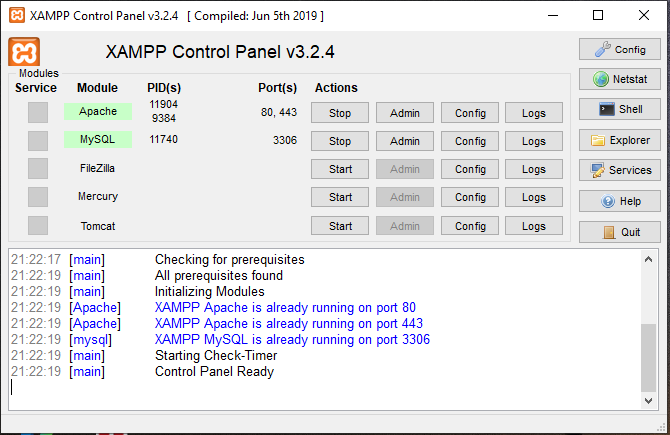View Tomcat Logs
Screen dimensions: 670x435
click(x=534, y=226)
